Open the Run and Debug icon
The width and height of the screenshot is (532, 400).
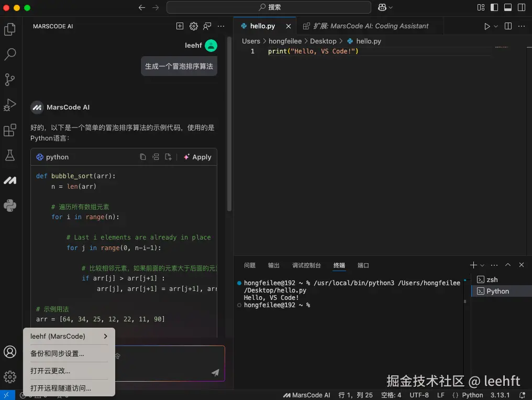coord(10,105)
